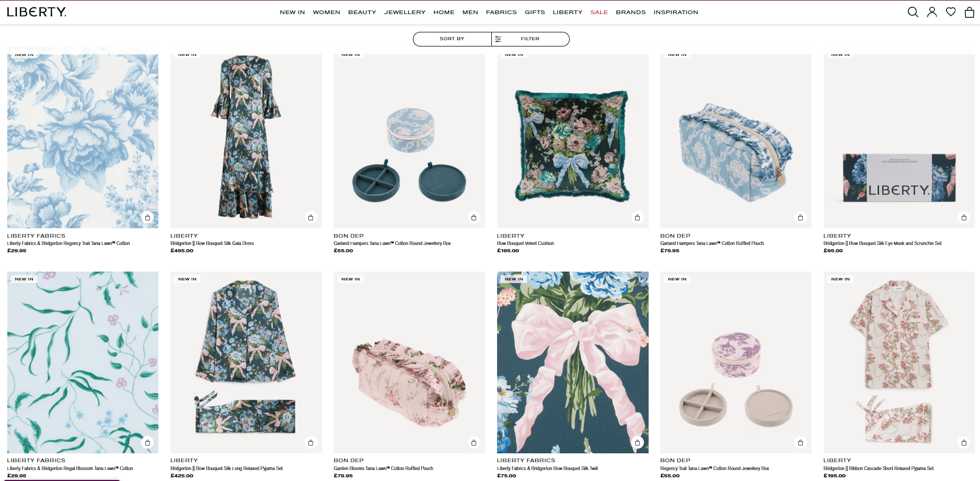Open the Women menu
Screen dimensions: 980x481
[327, 13]
